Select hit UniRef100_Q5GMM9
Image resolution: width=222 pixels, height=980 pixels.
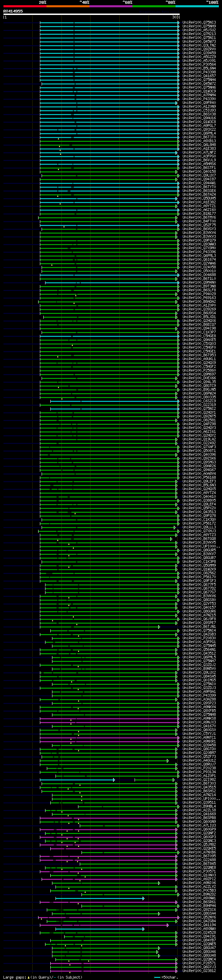tap(199, 565)
